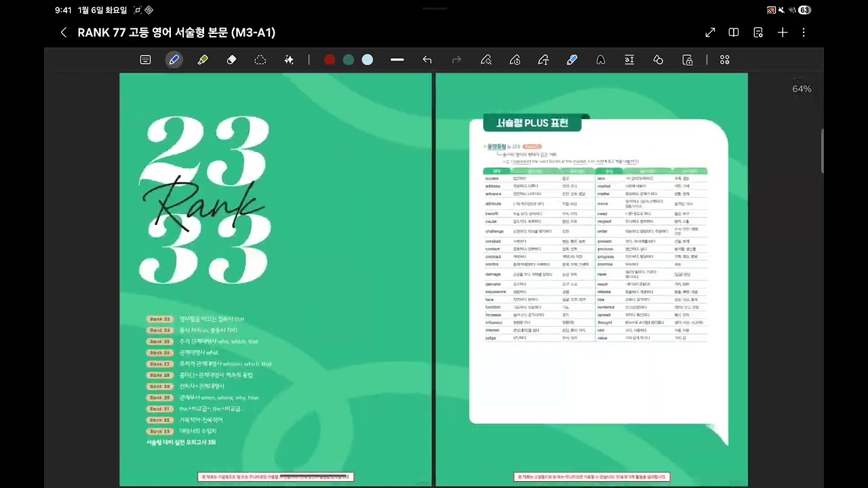This screenshot has width=868, height=488.
Task: Select the Highlighter tool
Action: [203, 60]
